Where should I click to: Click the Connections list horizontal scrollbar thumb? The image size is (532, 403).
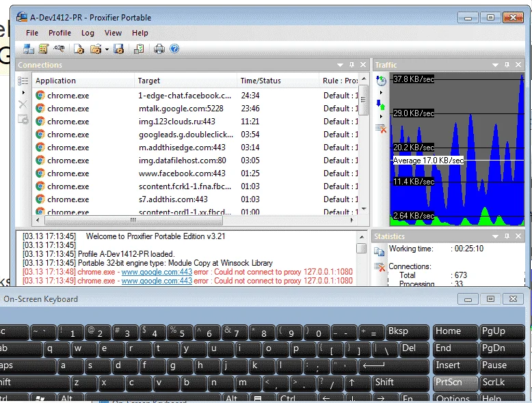(133, 221)
